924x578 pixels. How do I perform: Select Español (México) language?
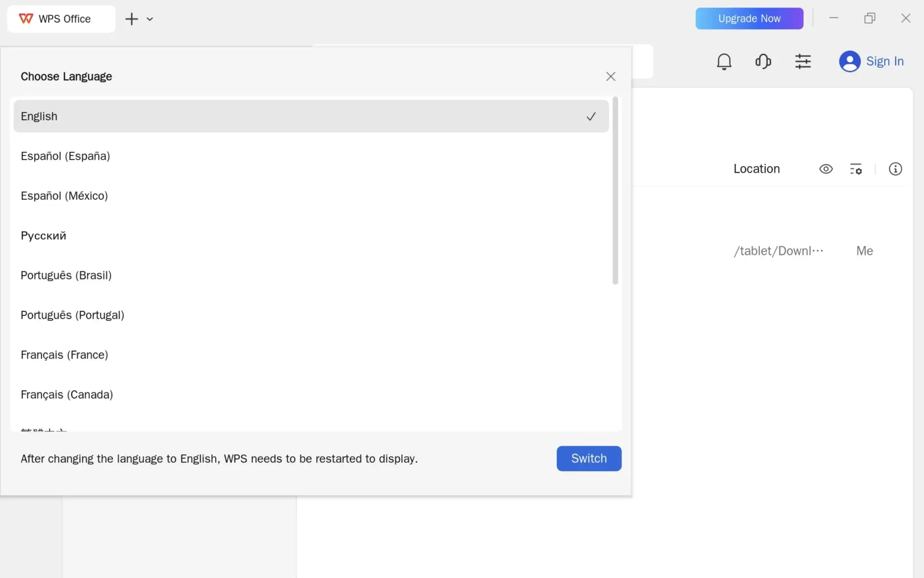coord(311,196)
